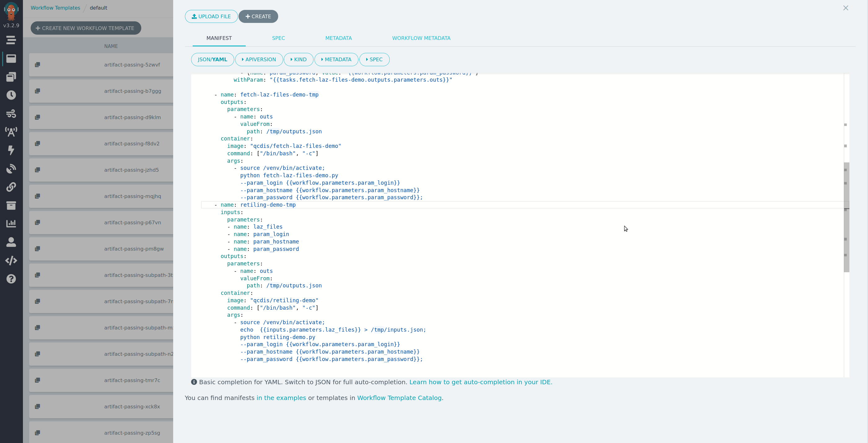The width and height of the screenshot is (868, 443).
Task: Open the Help question mark icon
Action: pos(11,279)
